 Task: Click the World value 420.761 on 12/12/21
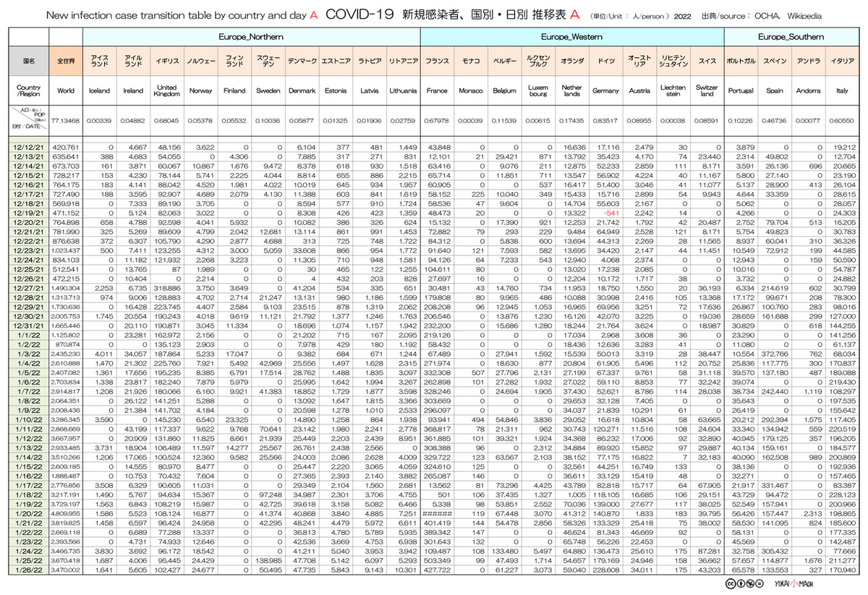[x=67, y=147]
